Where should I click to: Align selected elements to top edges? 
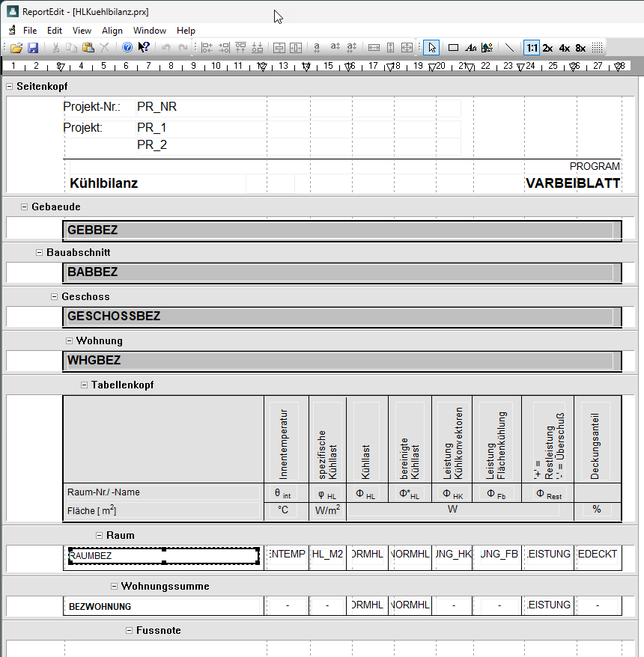240,48
